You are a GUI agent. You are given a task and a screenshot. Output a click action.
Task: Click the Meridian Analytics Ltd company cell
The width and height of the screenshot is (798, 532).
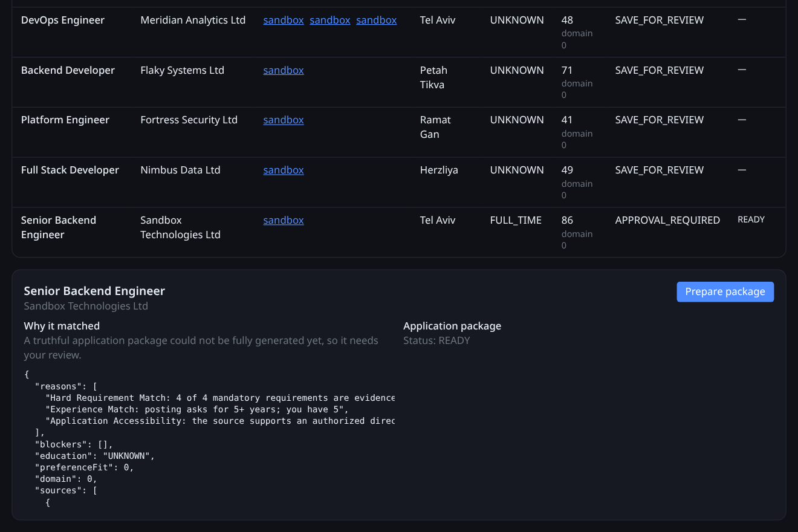(193, 20)
